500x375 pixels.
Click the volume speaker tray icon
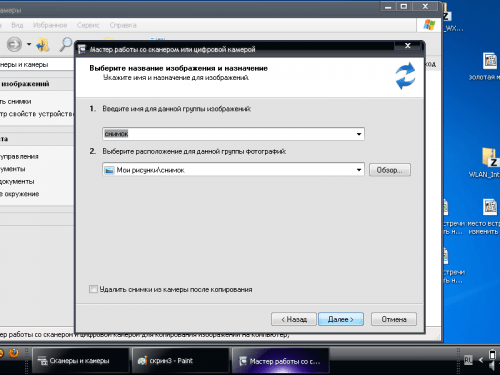click(x=493, y=366)
